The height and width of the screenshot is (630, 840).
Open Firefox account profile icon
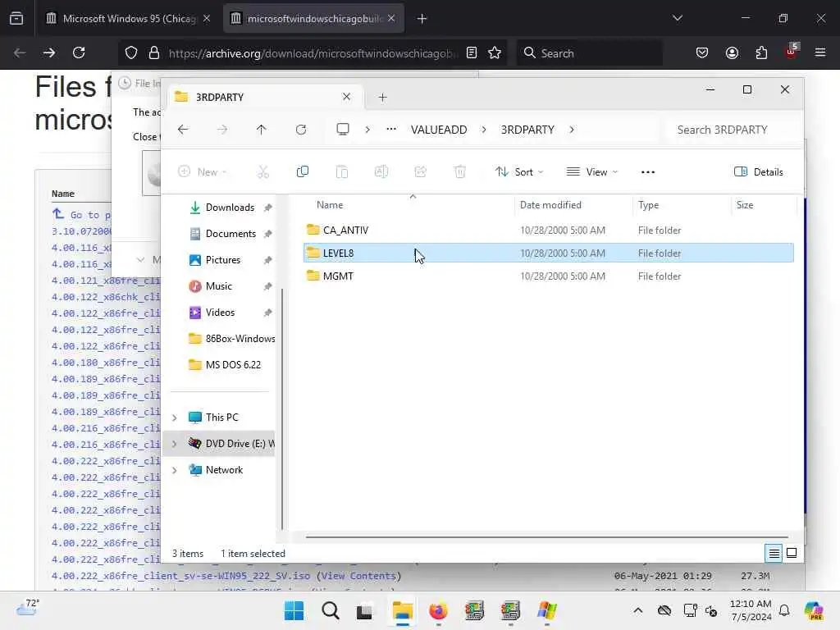click(732, 52)
